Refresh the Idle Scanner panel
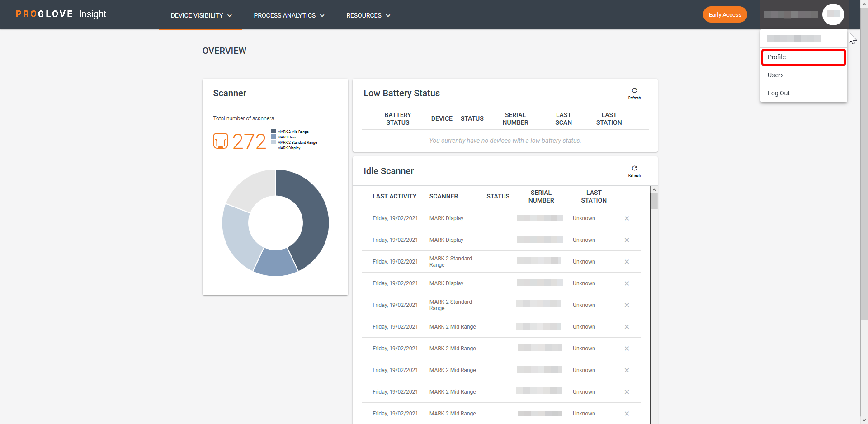 [634, 171]
